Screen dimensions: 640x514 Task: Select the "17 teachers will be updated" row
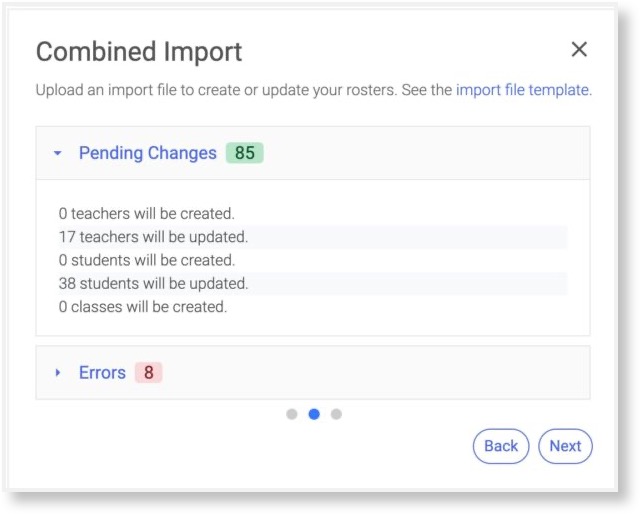153,237
